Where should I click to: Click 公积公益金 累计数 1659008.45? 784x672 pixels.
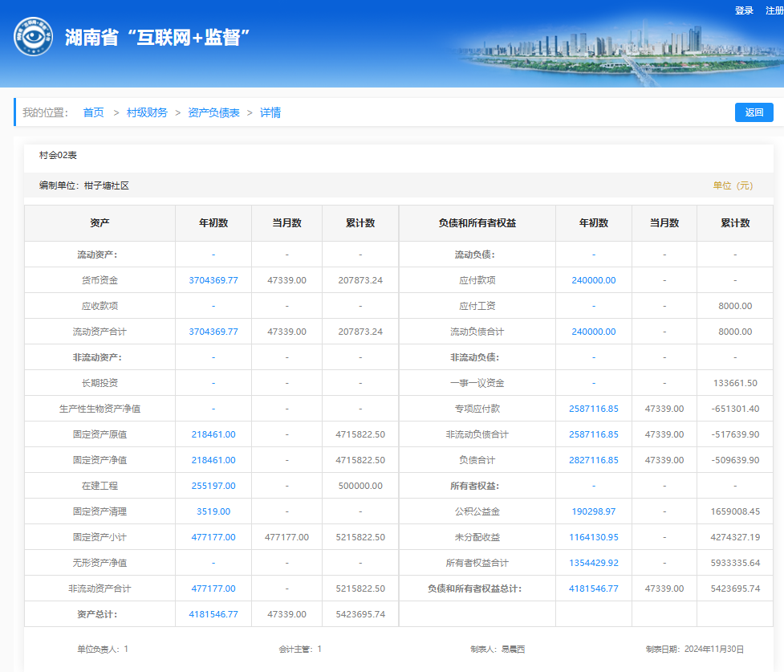(735, 511)
